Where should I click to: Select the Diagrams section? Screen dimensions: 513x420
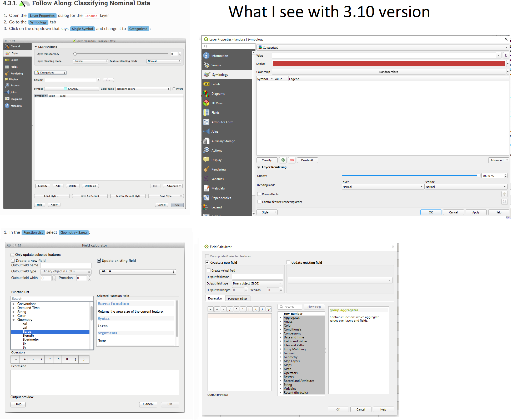pyautogui.click(x=218, y=93)
